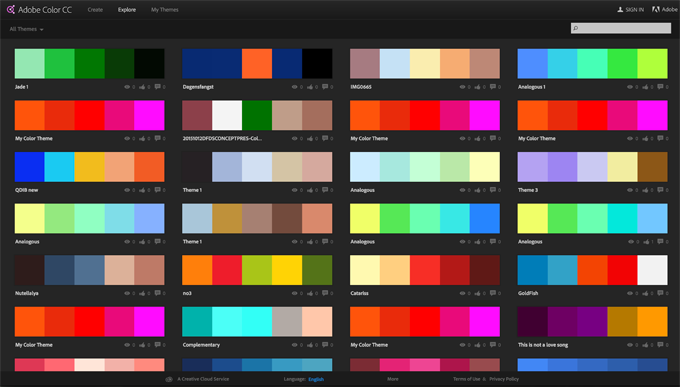
Task: Click the thumbs-up icon for Cataries
Action: [x=477, y=293]
